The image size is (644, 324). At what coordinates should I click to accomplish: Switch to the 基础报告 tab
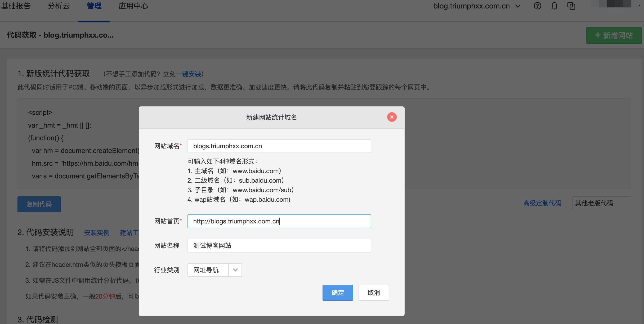click(x=16, y=6)
